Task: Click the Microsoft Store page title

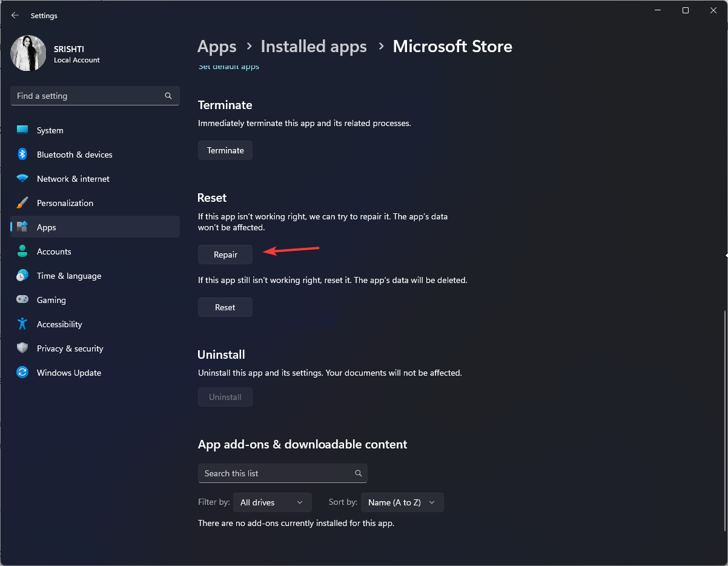Action: (452, 47)
